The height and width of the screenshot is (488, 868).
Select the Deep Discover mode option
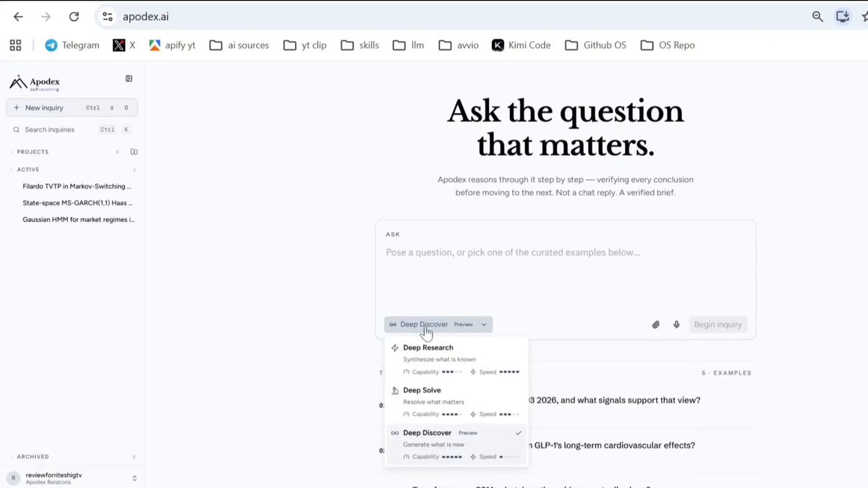tap(456, 445)
